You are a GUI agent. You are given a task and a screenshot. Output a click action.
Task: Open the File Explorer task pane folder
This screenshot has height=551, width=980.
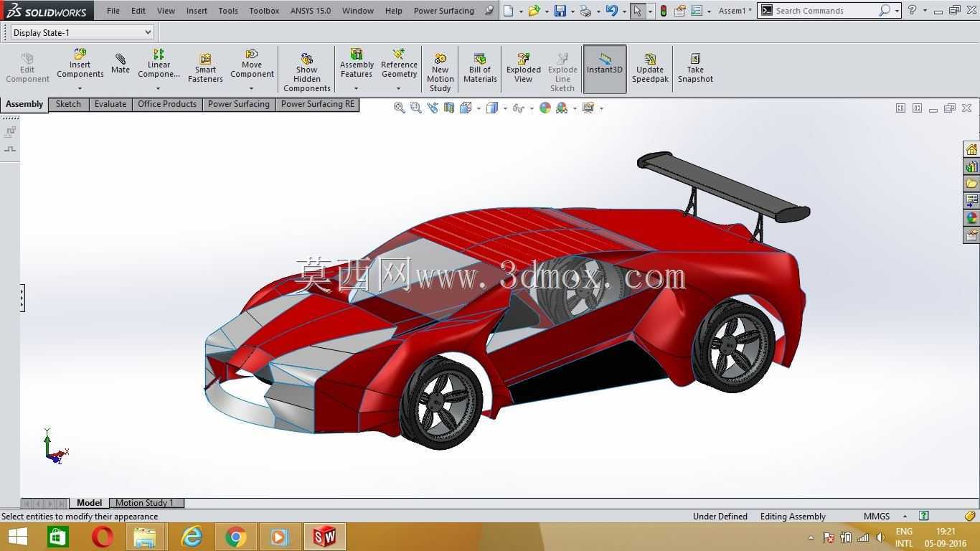[x=971, y=184]
